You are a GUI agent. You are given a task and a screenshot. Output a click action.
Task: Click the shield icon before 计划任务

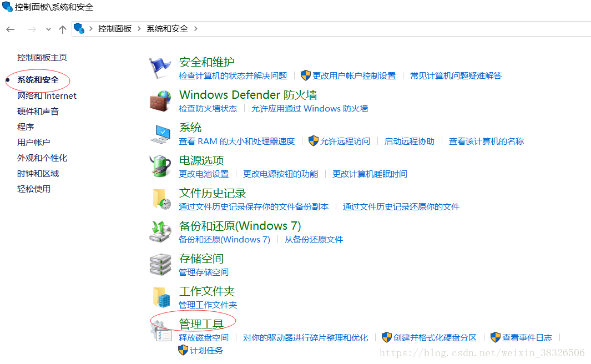183,350
